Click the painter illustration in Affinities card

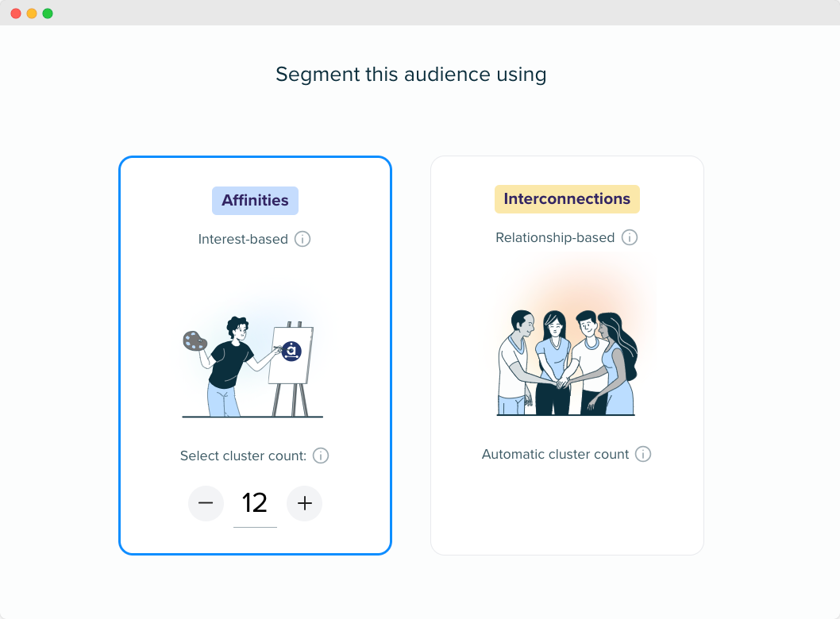[x=252, y=367]
